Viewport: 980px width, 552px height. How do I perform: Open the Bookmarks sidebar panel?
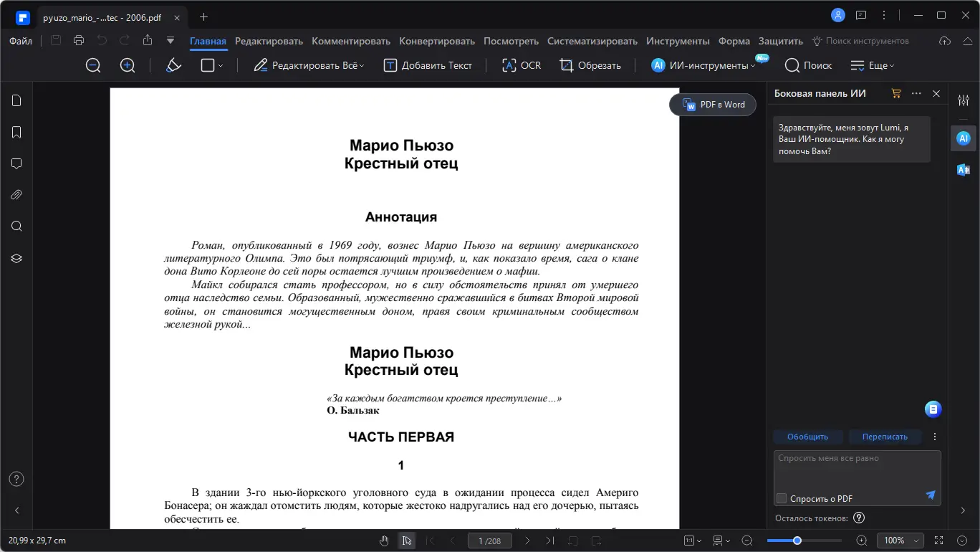pyautogui.click(x=16, y=132)
